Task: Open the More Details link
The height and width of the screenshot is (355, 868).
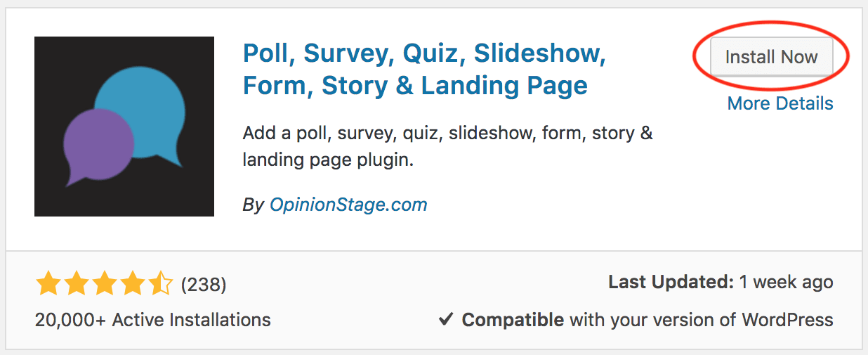Action: pyautogui.click(x=780, y=103)
